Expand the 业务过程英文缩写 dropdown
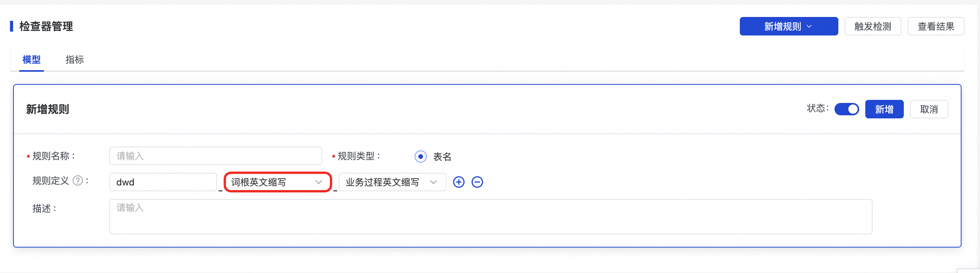Screen dimensions: 980x273 pos(392,182)
